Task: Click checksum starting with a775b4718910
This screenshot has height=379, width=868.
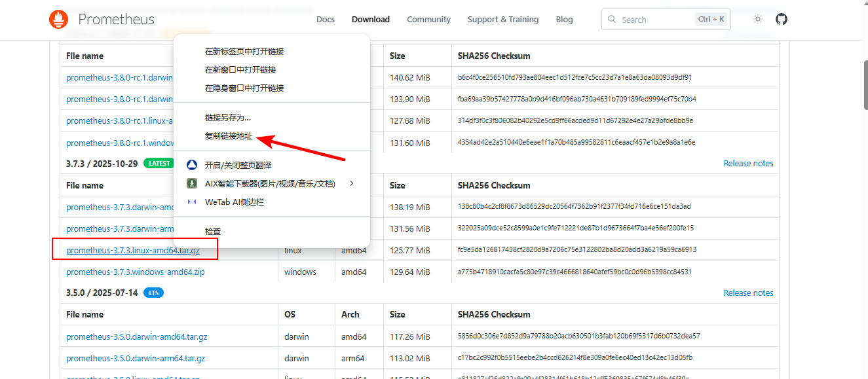Action: click(x=575, y=272)
